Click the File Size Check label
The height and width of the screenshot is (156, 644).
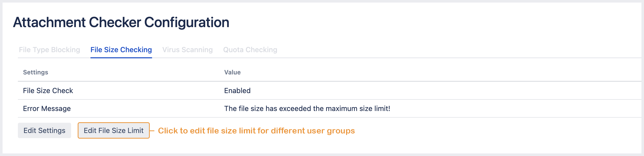[x=48, y=91]
